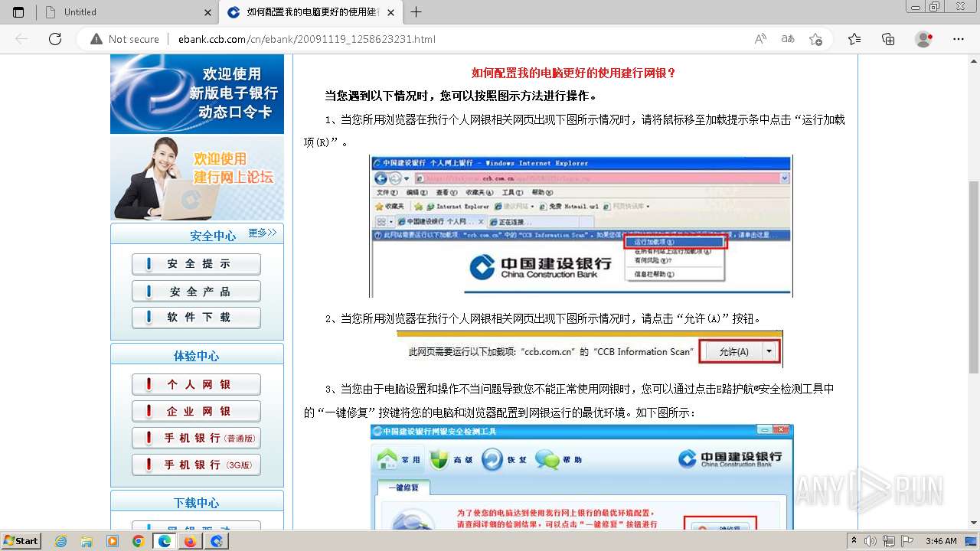Click the 建行网上论坛 banner image
980x551 pixels.
tap(197, 178)
